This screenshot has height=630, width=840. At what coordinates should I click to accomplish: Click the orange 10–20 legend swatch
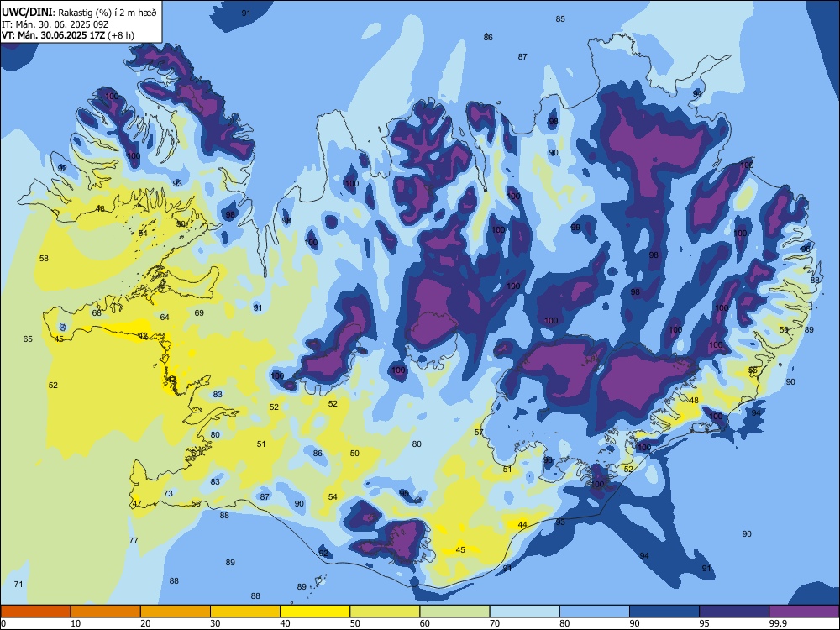(x=106, y=612)
